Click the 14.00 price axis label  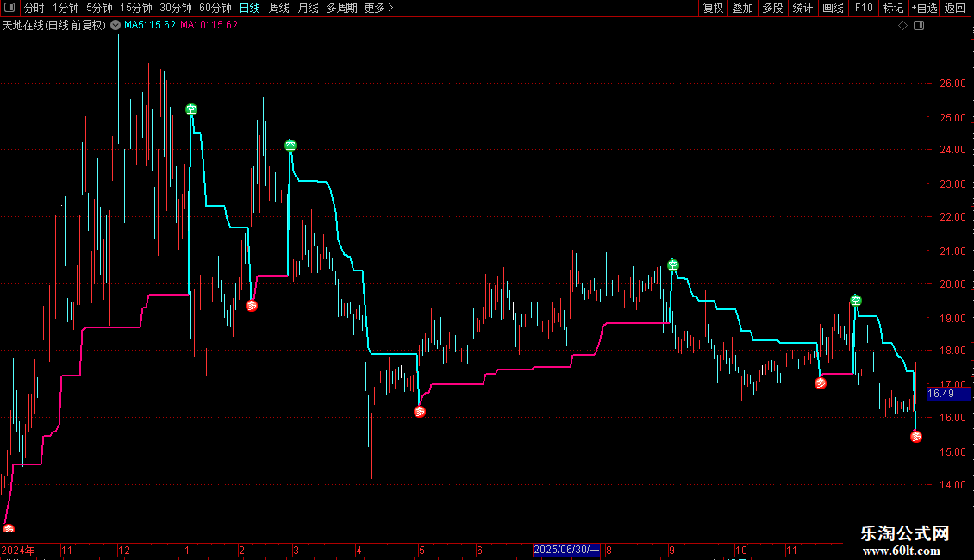pos(952,485)
